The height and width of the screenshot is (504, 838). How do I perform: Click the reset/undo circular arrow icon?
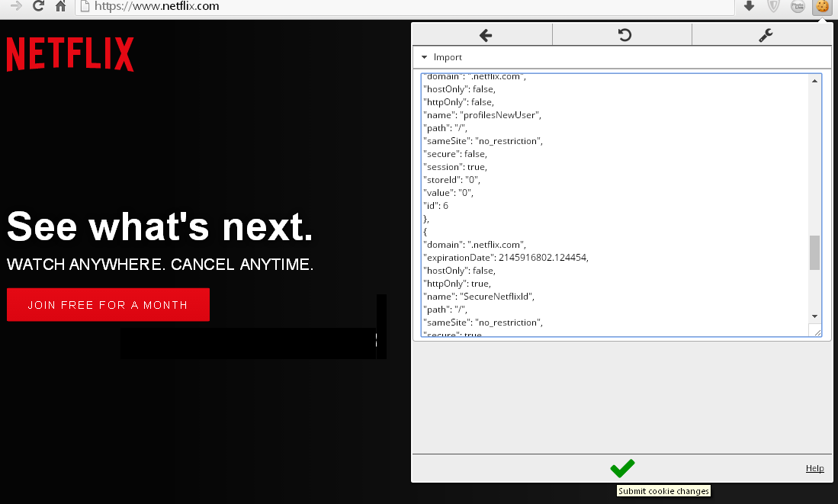[x=624, y=35]
